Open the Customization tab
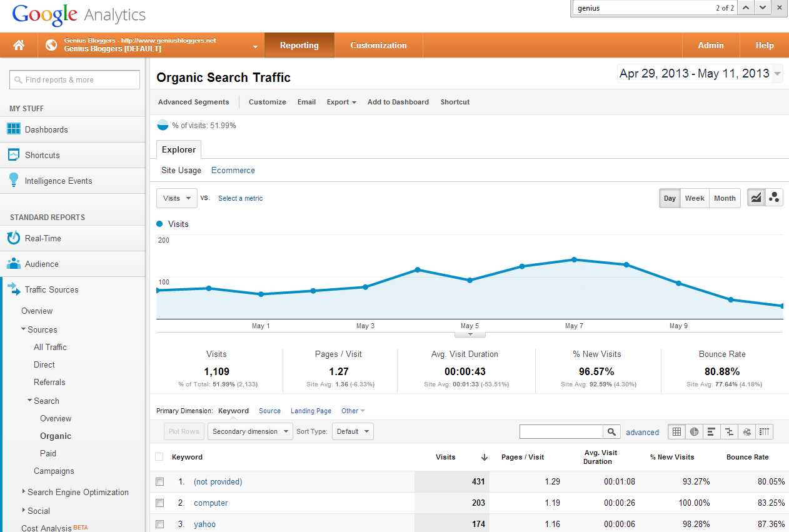The width and height of the screenshot is (789, 532). [x=378, y=45]
